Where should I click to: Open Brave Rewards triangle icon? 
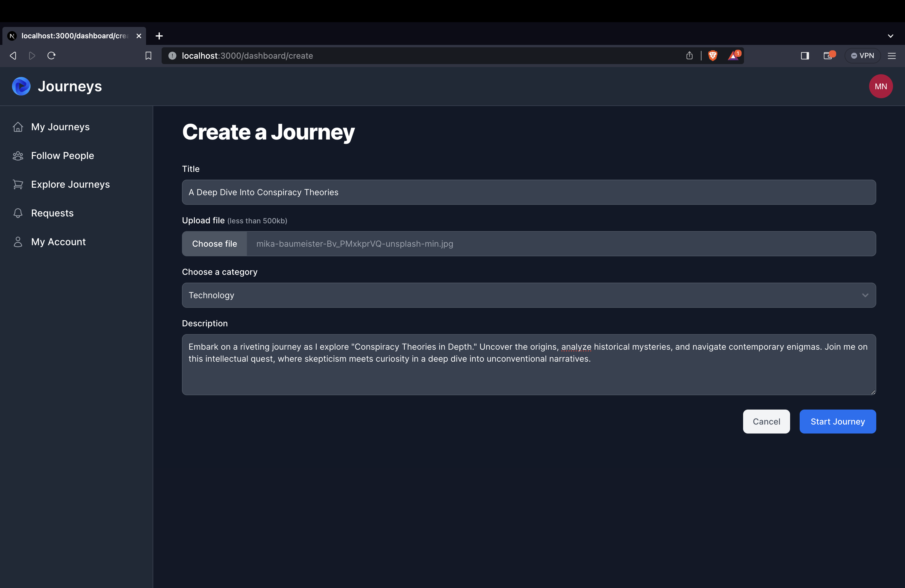(x=733, y=55)
